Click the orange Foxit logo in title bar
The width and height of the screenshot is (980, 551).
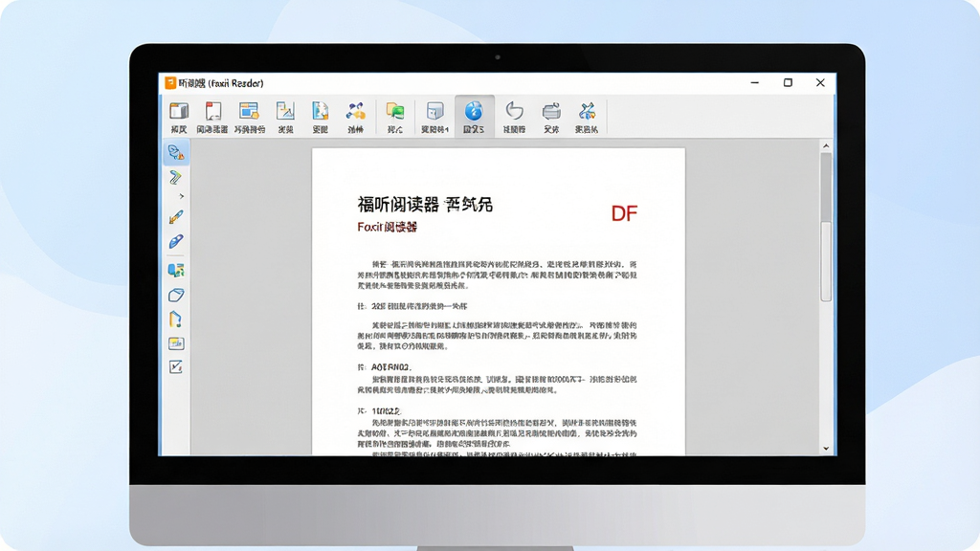tap(170, 83)
